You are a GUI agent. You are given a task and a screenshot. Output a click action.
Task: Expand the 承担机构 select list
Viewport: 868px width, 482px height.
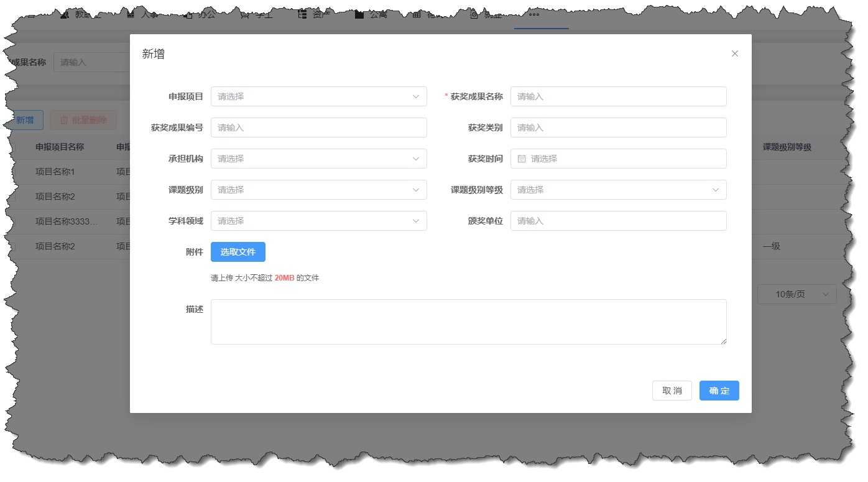[x=318, y=159]
